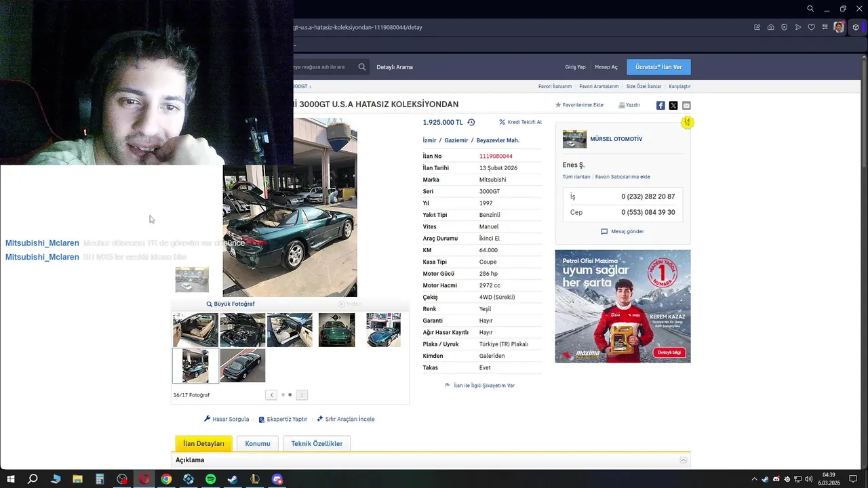Take a snapshot with camera icon
Image resolution: width=868 pixels, height=488 pixels.
[770, 27]
